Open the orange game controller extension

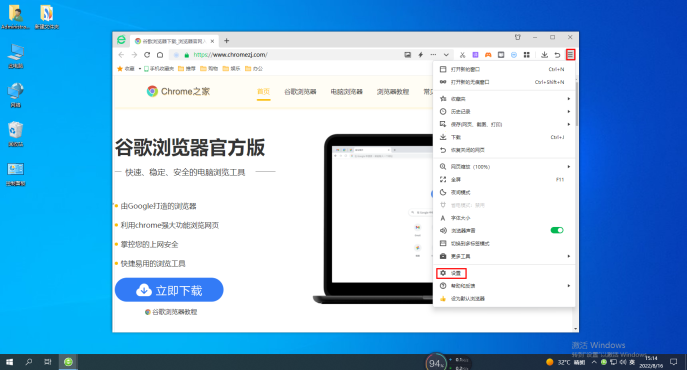click(x=488, y=55)
